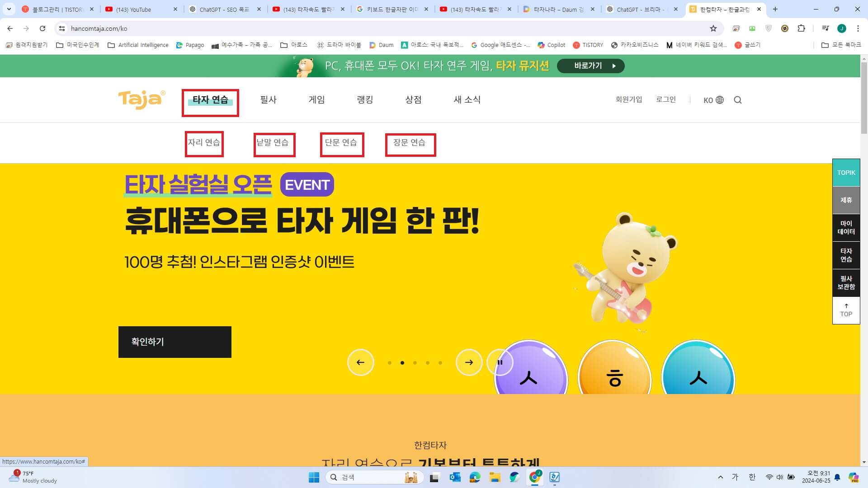
Task: Open the KO language selector
Action: point(712,100)
